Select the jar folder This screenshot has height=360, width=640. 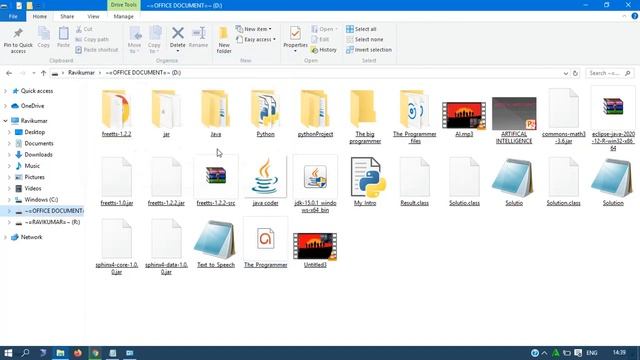click(x=166, y=113)
